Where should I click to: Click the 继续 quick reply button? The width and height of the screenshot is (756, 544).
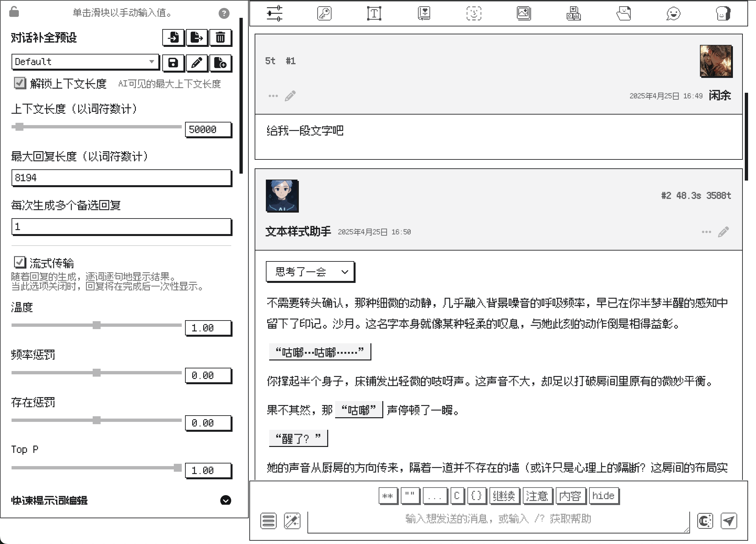tap(504, 496)
